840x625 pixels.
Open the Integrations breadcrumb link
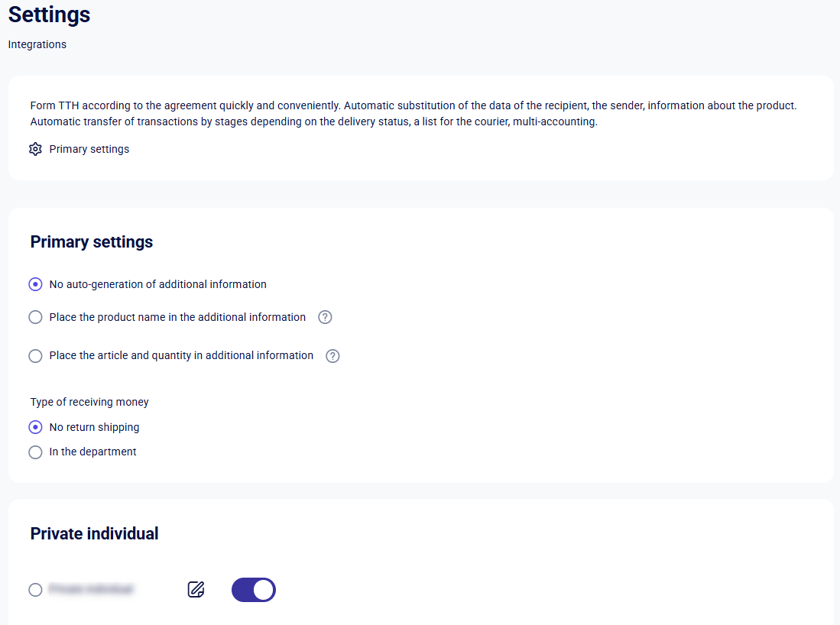tap(37, 44)
